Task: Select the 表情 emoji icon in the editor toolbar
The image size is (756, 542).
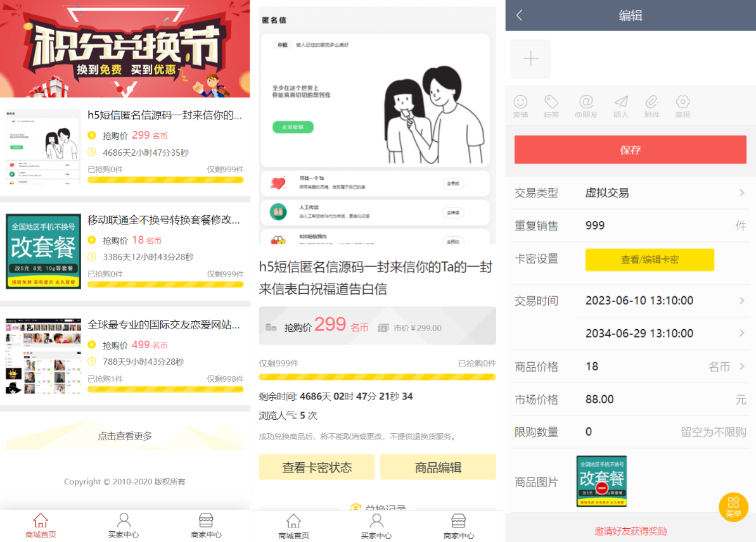Action: click(x=520, y=104)
